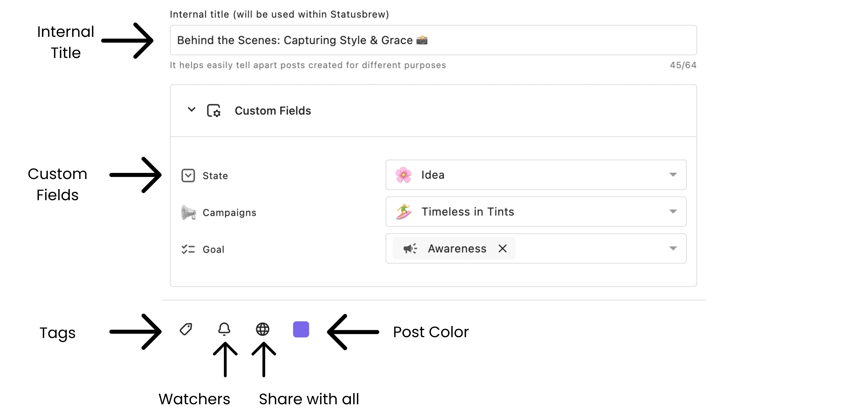Remove the Awareness goal tag
868x408 pixels.
point(502,248)
